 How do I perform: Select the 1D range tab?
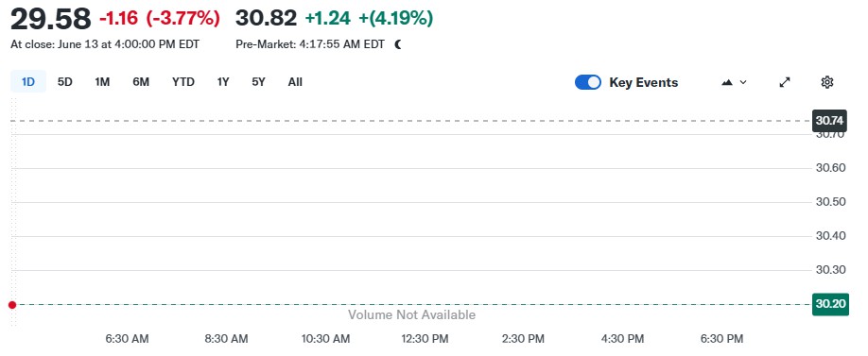pyautogui.click(x=28, y=82)
